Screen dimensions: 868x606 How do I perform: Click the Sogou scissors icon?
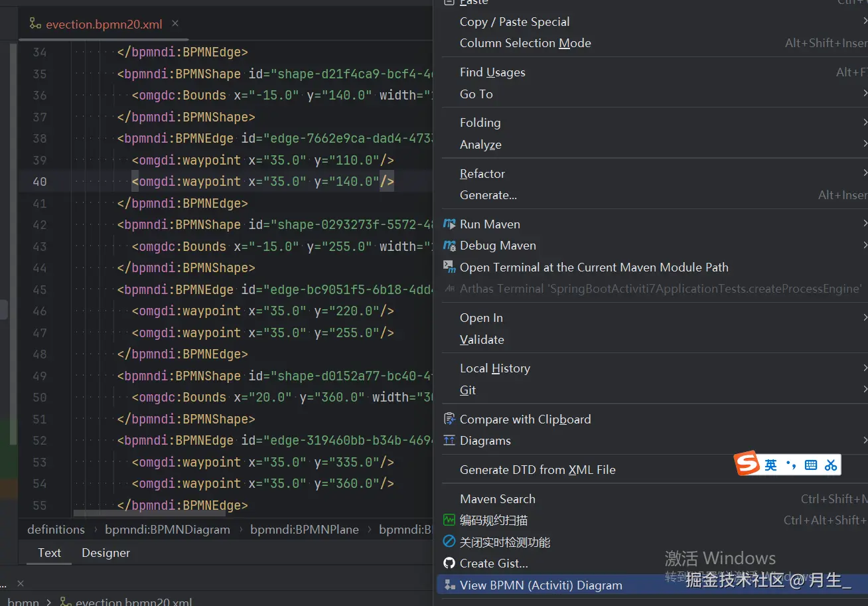831,465
